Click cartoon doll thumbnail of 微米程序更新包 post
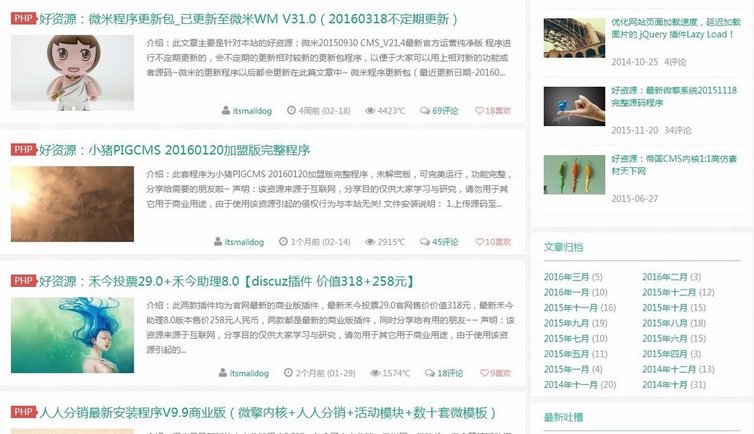The image size is (754, 434). (x=72, y=73)
